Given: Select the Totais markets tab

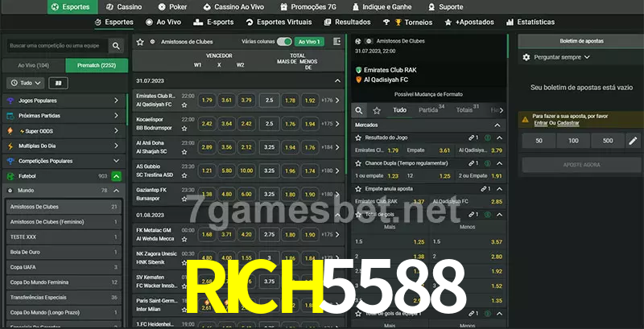Looking at the screenshot, I should click(468, 109).
